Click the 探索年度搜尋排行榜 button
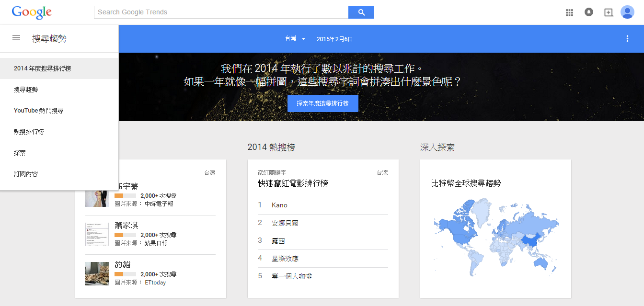Viewport: 644px width, 306px height. (x=323, y=103)
